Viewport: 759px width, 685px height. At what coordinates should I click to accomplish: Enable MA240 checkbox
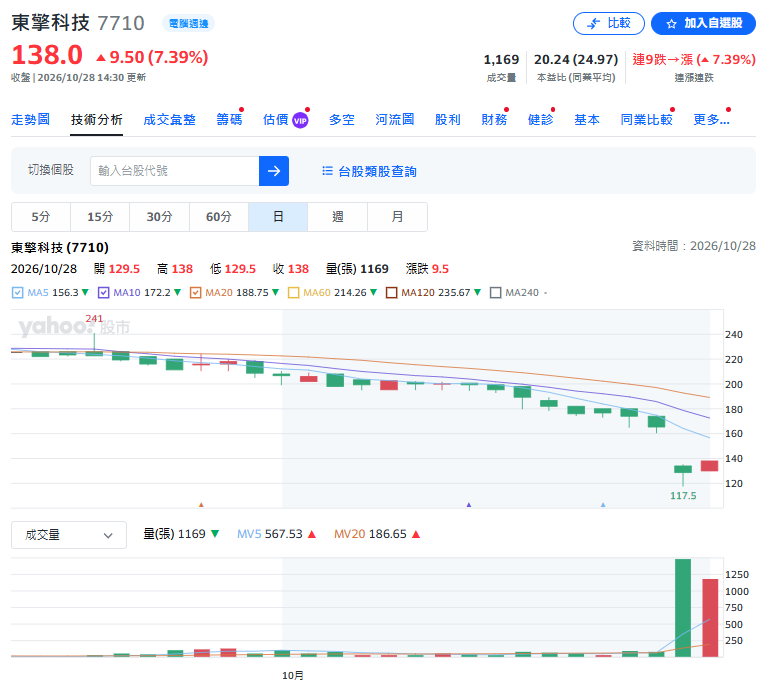[496, 293]
